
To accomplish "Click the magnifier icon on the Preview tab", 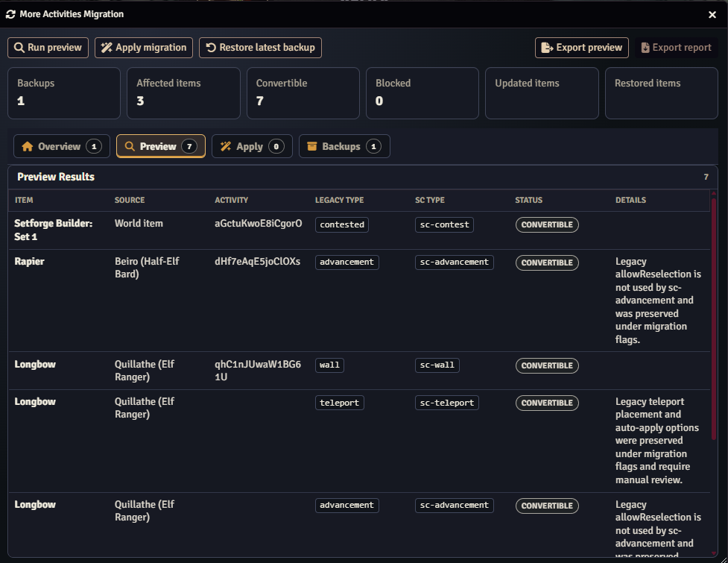I will click(x=130, y=146).
